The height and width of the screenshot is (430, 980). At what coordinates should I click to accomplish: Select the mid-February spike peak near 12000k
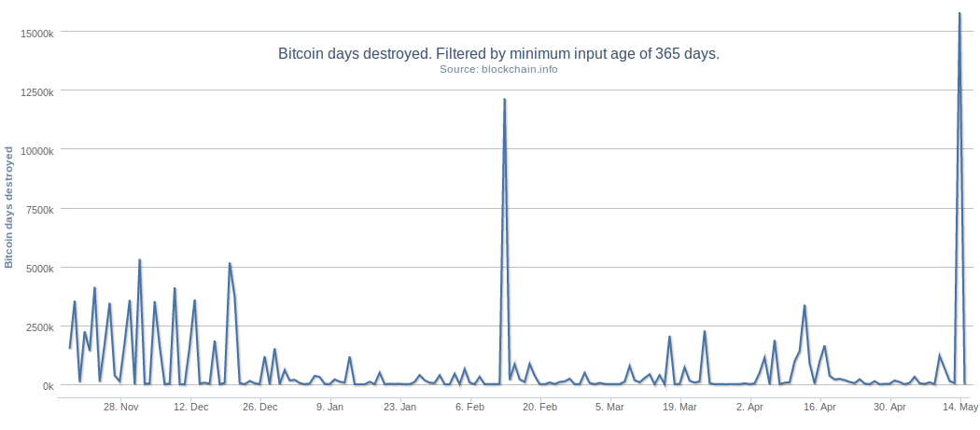504,100
